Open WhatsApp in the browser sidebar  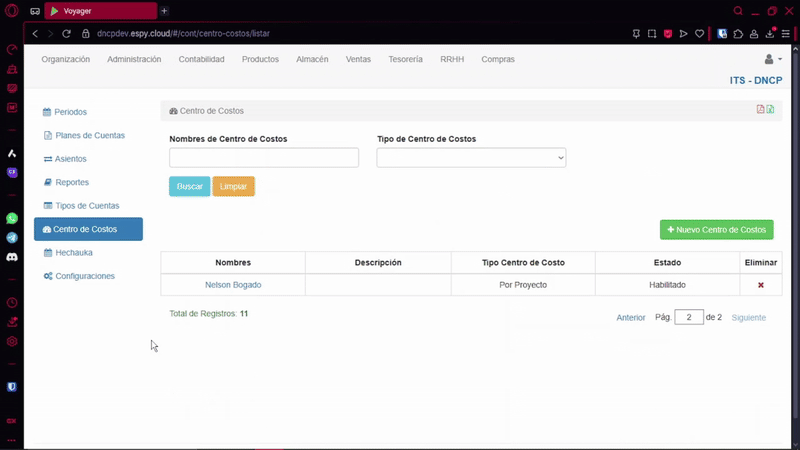(12, 218)
